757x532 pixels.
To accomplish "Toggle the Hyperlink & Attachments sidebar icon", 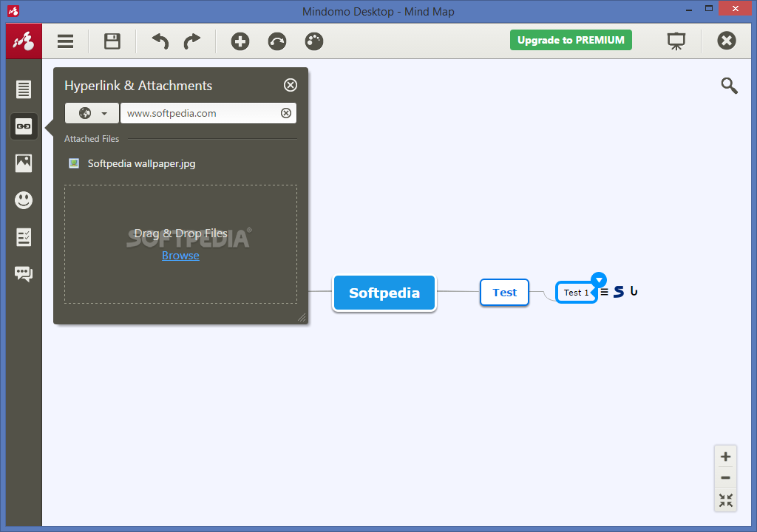I will click(24, 126).
